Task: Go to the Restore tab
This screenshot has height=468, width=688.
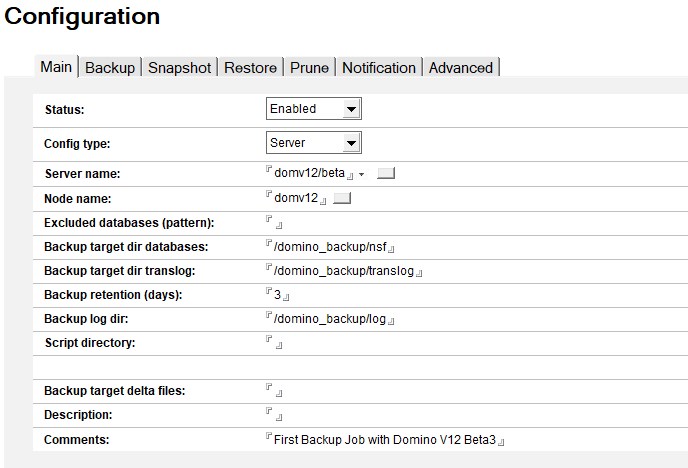Action: [250, 68]
